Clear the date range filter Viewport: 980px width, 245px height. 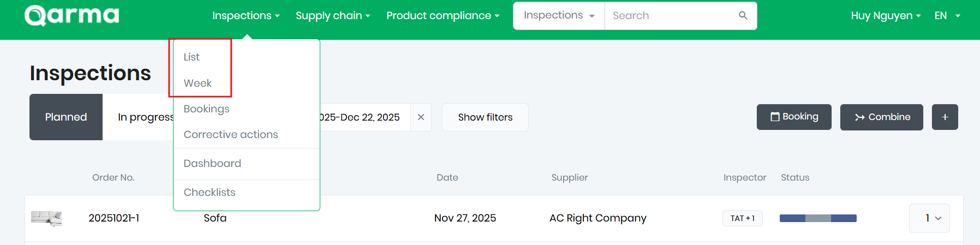421,117
